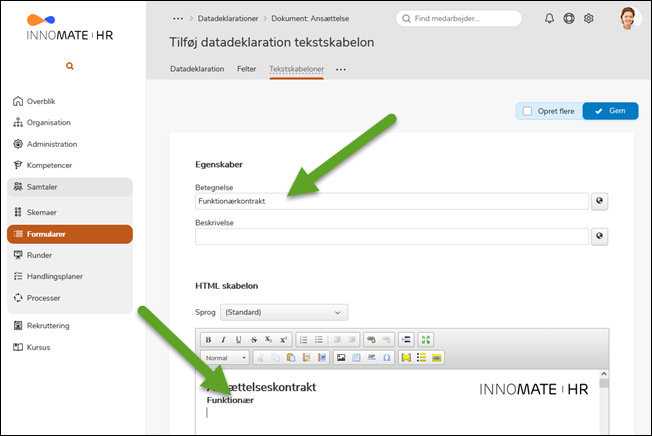This screenshot has width=652, height=436.
Task: Open the Sprog language dropdown
Action: pos(284,312)
